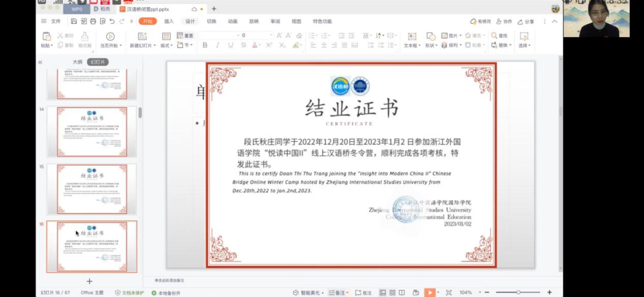Click the Format Painter (格式刷) icon

pos(84,36)
